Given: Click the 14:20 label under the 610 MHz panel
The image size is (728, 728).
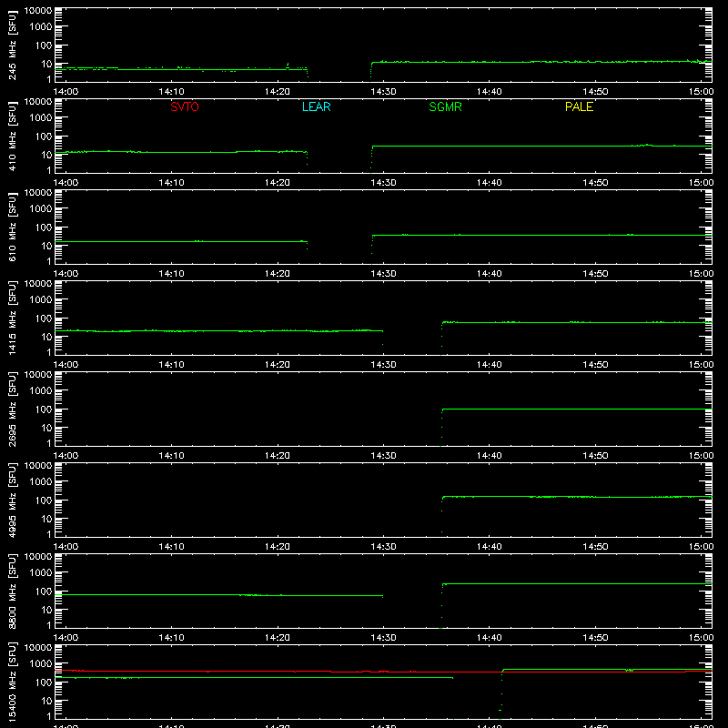Looking at the screenshot, I should click(278, 274).
